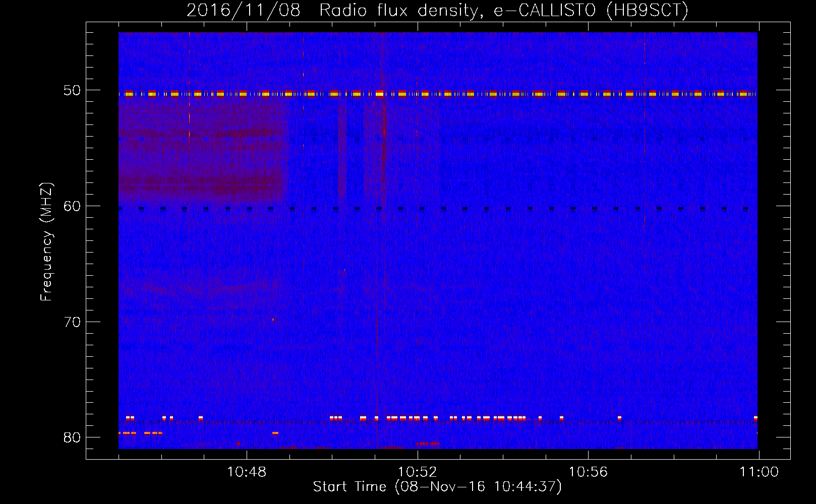Click the 10:48 time tick label
This screenshot has height=504, width=816.
(x=247, y=472)
